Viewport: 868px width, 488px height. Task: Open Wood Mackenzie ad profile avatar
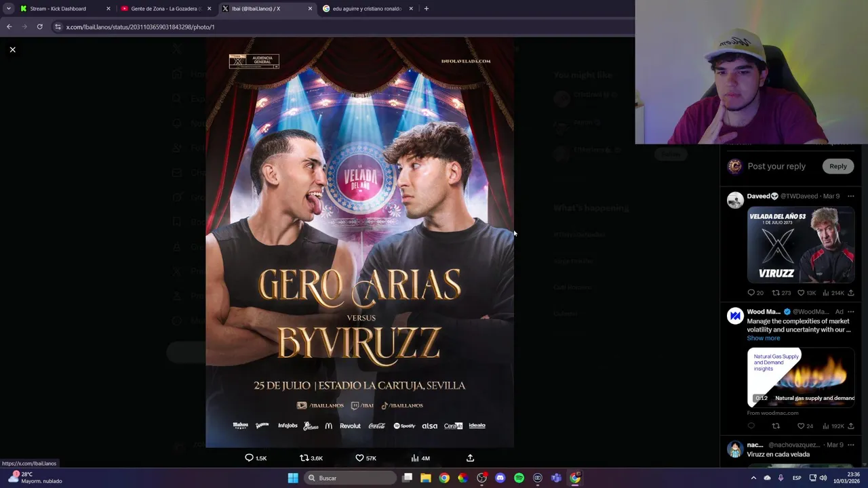coord(735,316)
